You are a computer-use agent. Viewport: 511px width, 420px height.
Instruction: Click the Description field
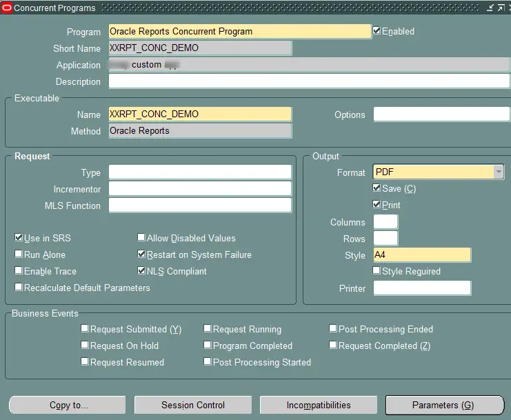(x=309, y=81)
